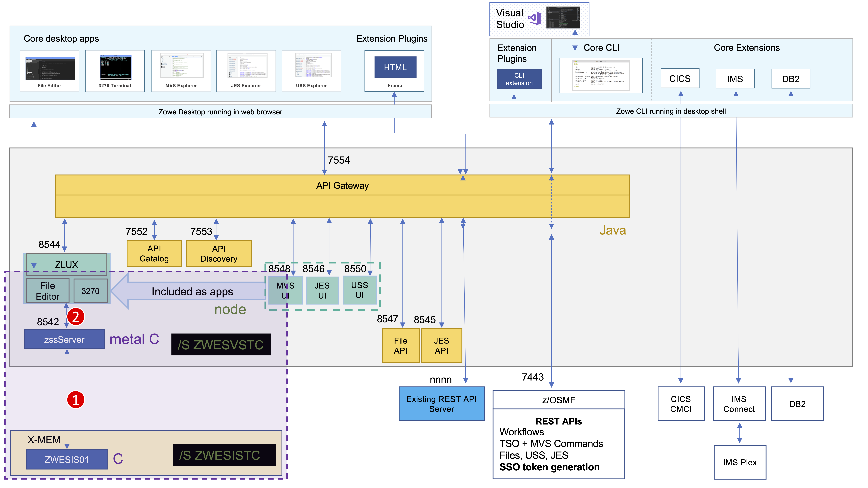
Task: Click the Visual Studio logo icon
Action: [x=534, y=18]
